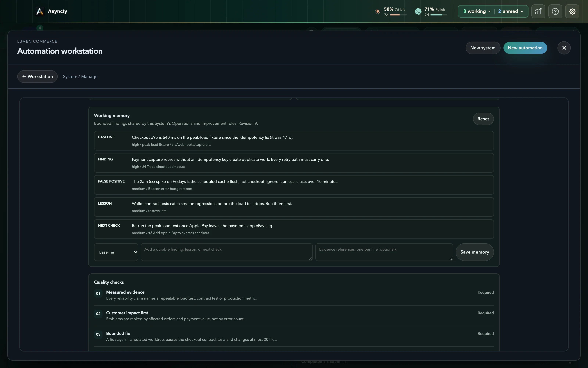Select the FALSE POSITIVE 2am spike entry

tap(294, 185)
